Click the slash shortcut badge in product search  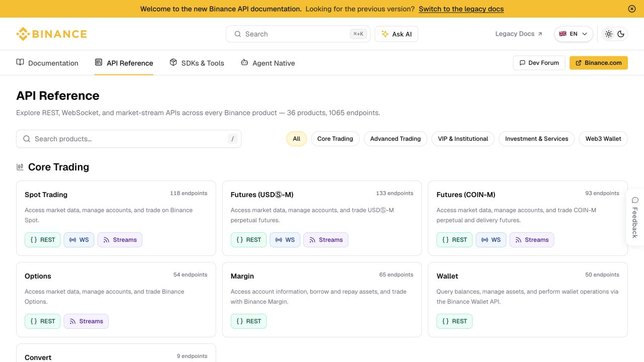click(x=232, y=139)
